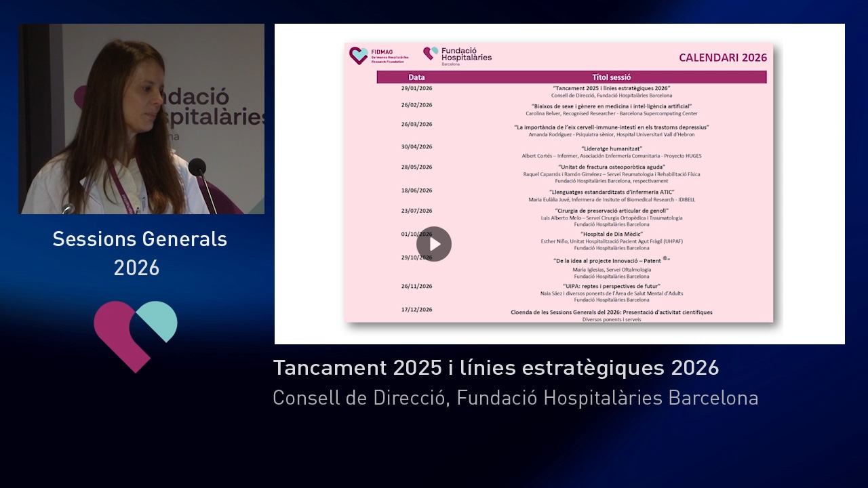Select the 29/01/2026 date entry
868x488 pixels.
pyautogui.click(x=416, y=88)
